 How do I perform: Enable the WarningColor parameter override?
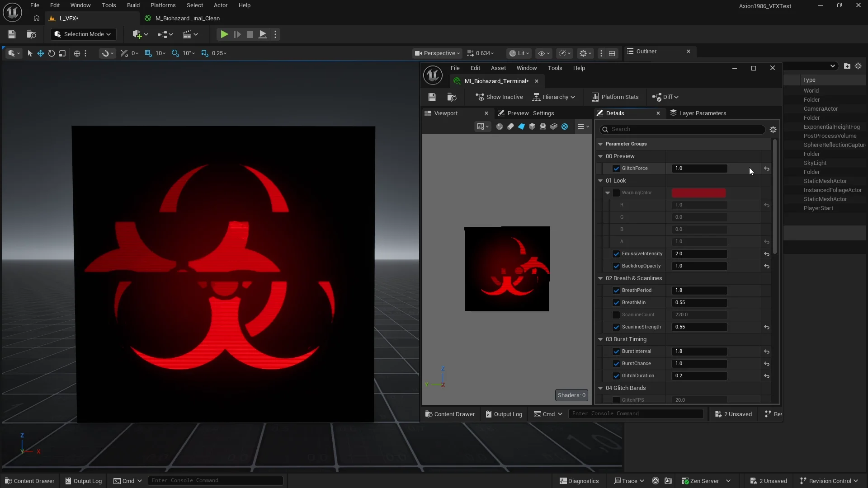(x=616, y=193)
